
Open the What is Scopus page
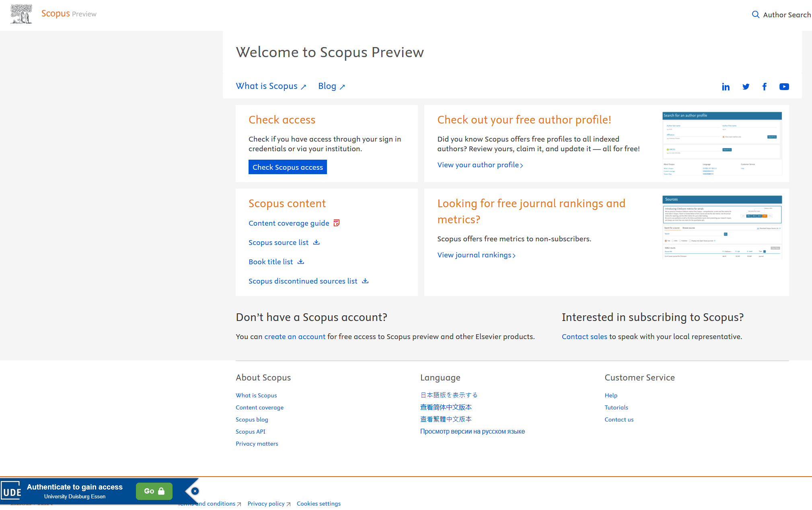click(267, 86)
